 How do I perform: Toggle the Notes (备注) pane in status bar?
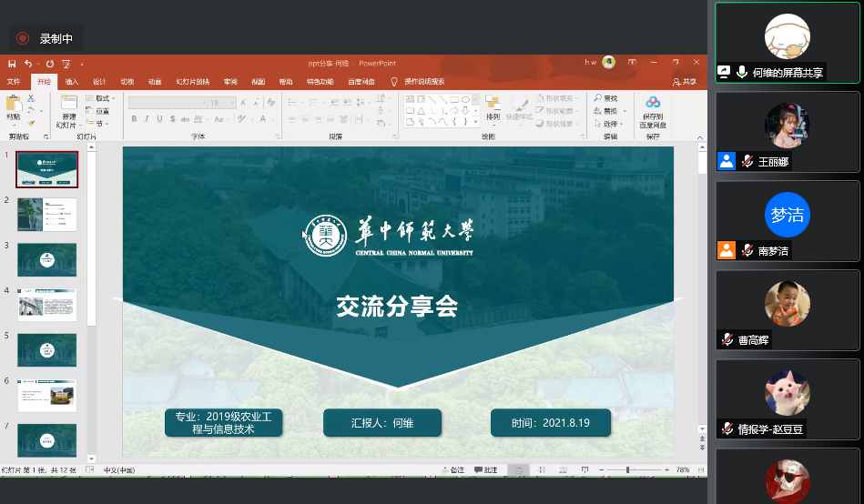click(452, 470)
